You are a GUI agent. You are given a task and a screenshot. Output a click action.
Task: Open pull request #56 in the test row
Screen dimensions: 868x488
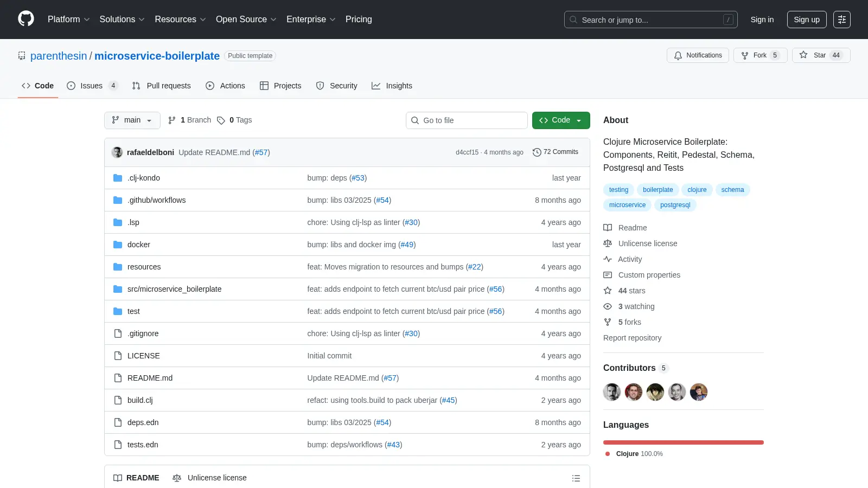pyautogui.click(x=496, y=311)
